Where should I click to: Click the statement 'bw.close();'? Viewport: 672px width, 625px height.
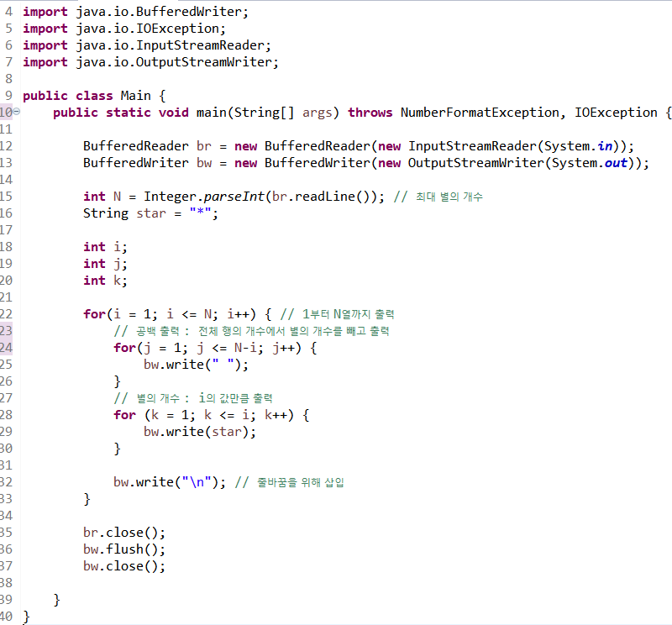124,566
